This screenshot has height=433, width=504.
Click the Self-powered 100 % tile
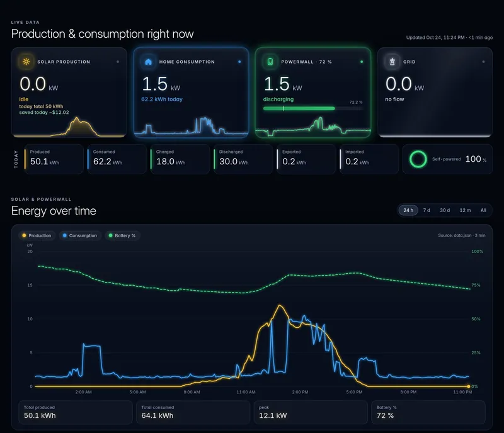point(447,159)
